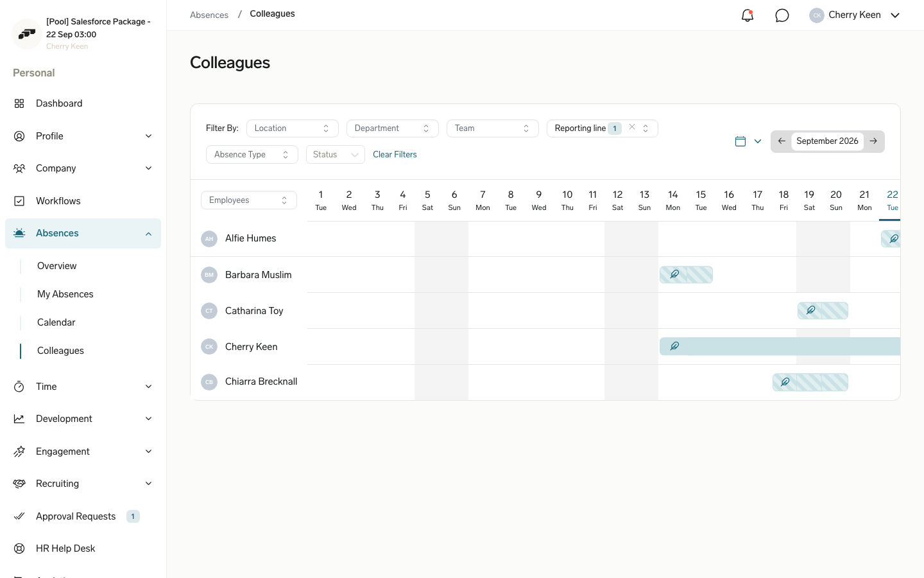Go to next month arrow
Image resolution: width=924 pixels, height=578 pixels.
(873, 141)
